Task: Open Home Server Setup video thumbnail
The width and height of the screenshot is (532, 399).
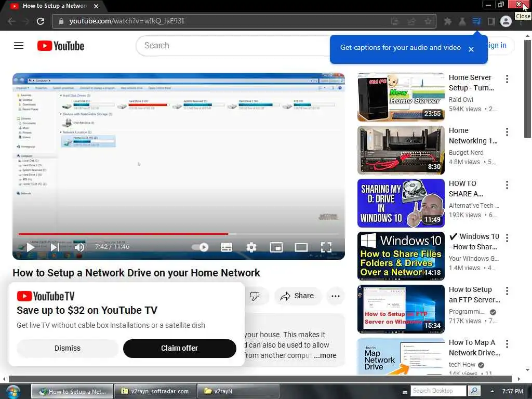Action: coord(401,97)
